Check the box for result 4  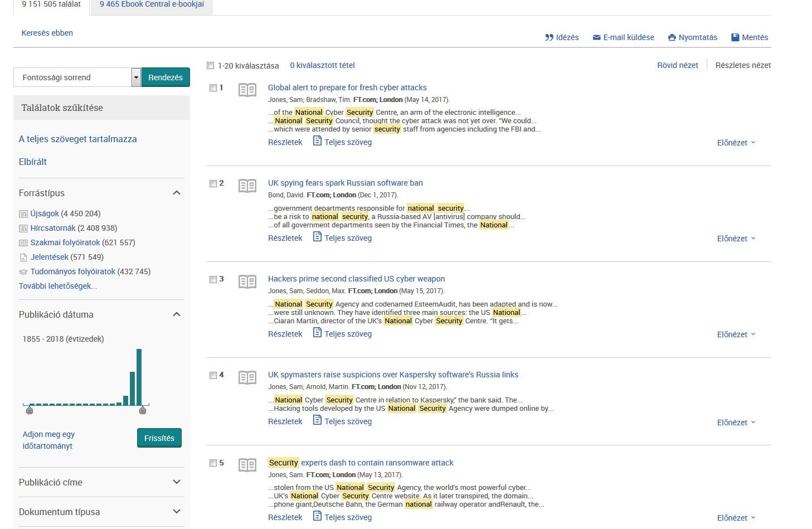(213, 375)
